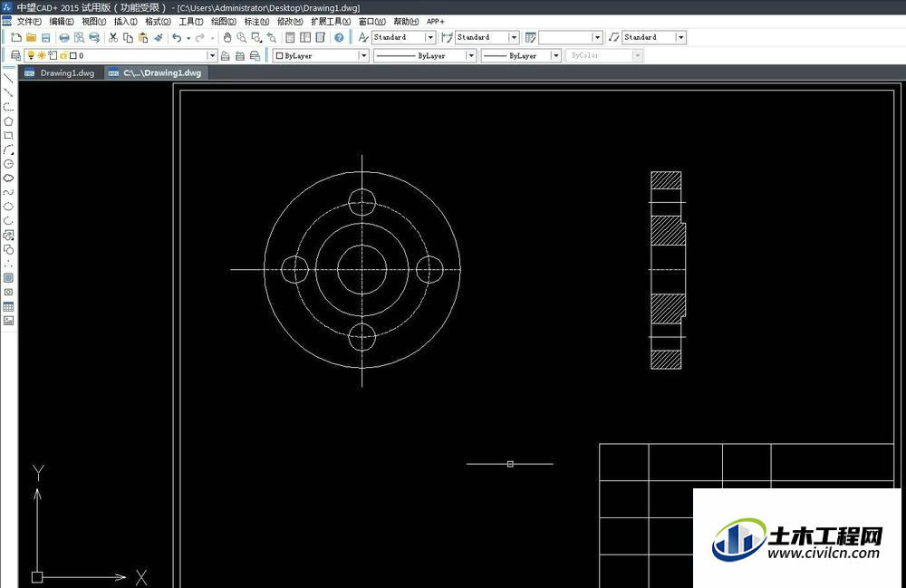Viewport: 906px width, 588px height.
Task: Open the 格式(O) menu
Action: click(158, 22)
